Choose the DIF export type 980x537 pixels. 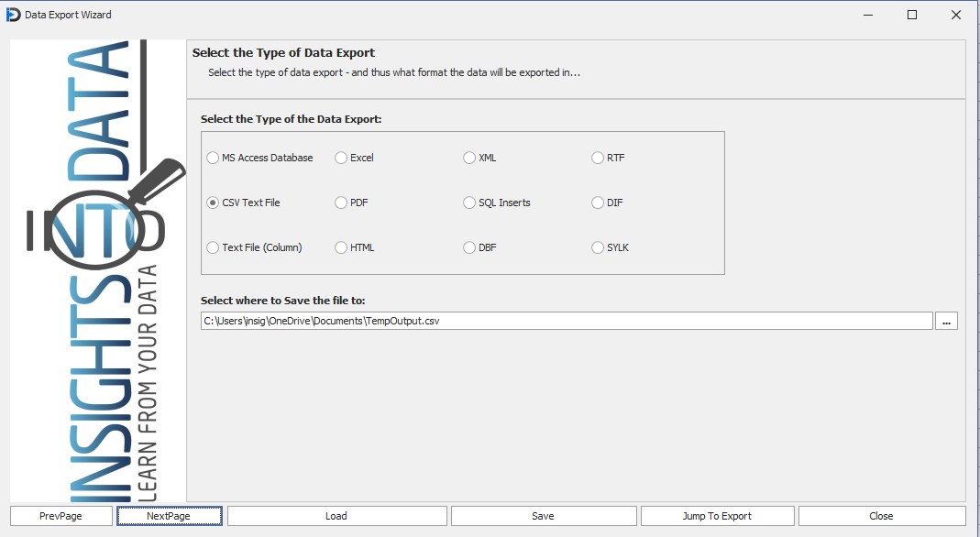tap(599, 203)
